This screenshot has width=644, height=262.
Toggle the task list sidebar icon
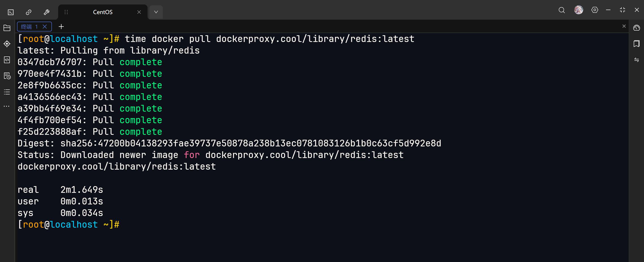(7, 92)
